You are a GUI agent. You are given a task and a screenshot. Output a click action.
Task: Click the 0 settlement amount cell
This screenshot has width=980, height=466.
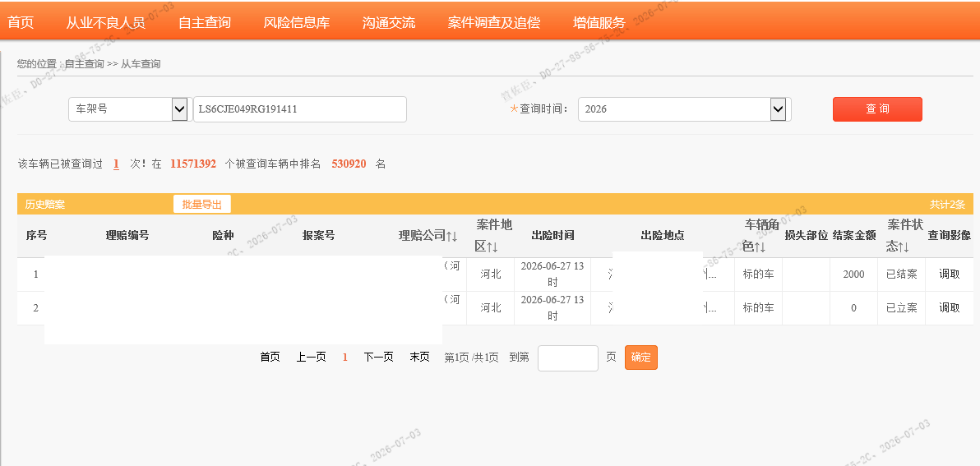(853, 308)
